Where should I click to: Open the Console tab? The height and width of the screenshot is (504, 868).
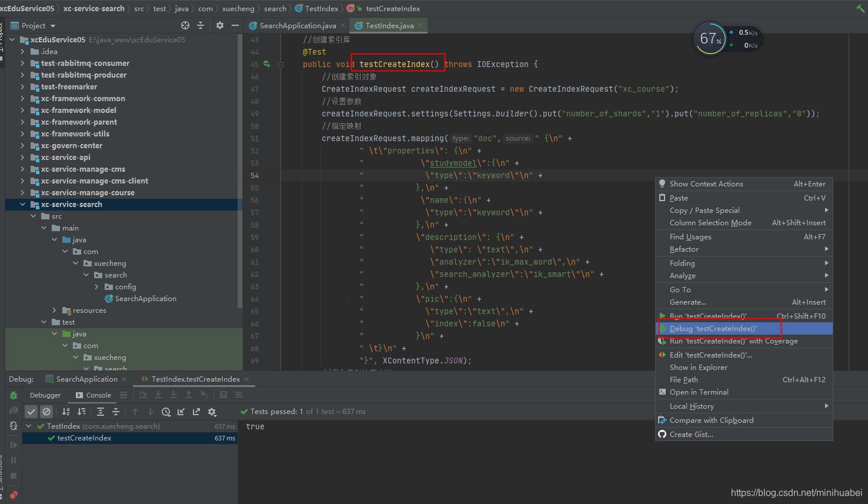pyautogui.click(x=93, y=395)
